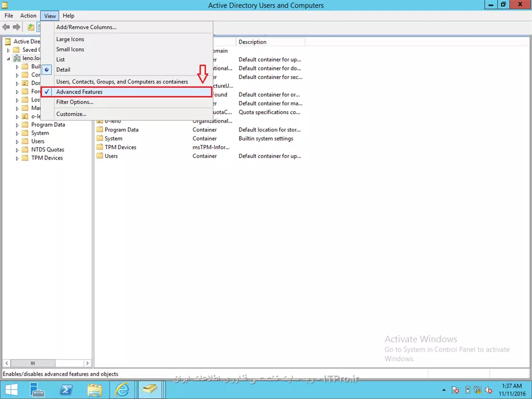Click the Users folder icon in the tree

(25, 141)
